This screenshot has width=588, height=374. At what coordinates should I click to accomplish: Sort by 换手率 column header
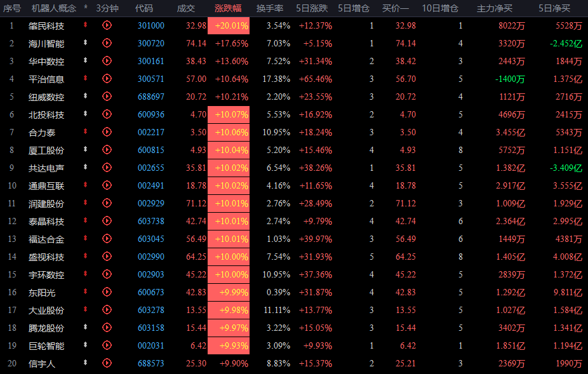(x=270, y=8)
